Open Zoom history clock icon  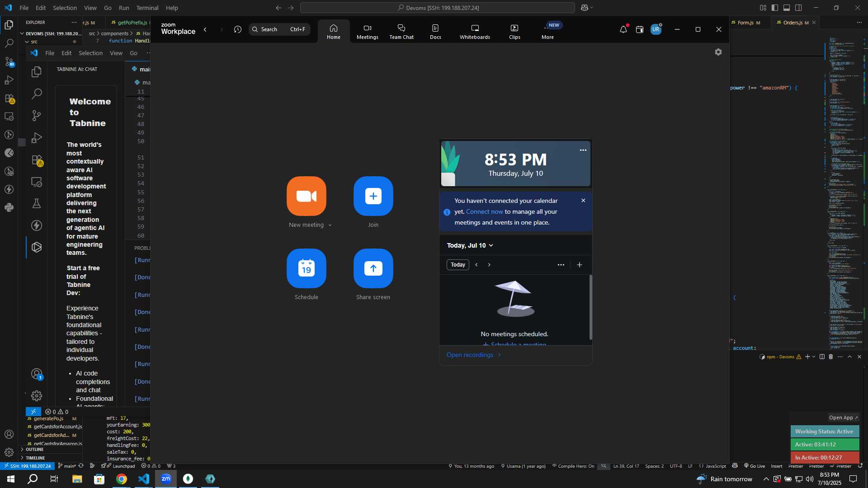238,29
